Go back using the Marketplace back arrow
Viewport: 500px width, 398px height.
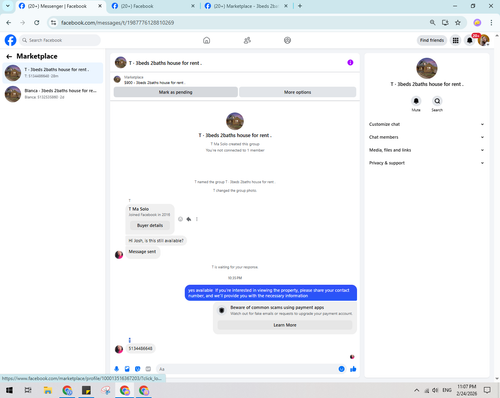point(9,56)
